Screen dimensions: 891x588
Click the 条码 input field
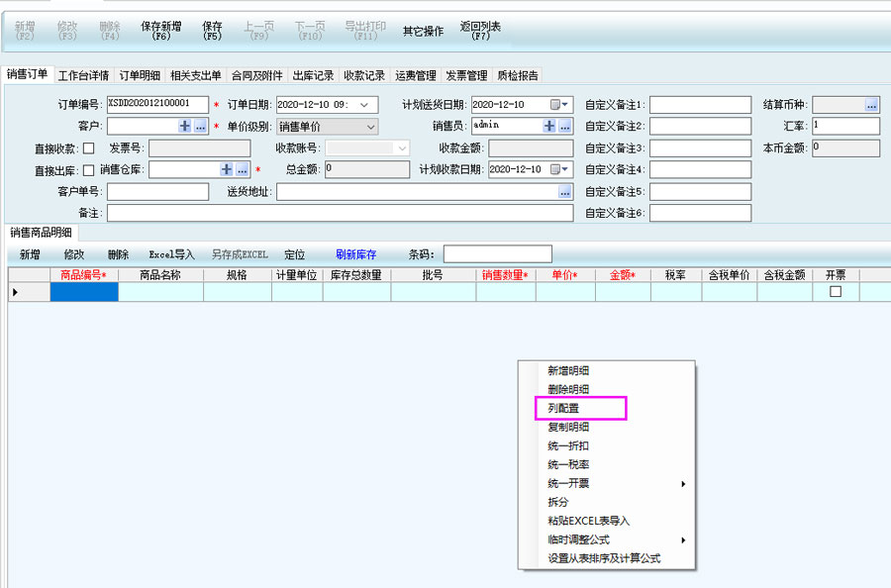click(x=497, y=254)
